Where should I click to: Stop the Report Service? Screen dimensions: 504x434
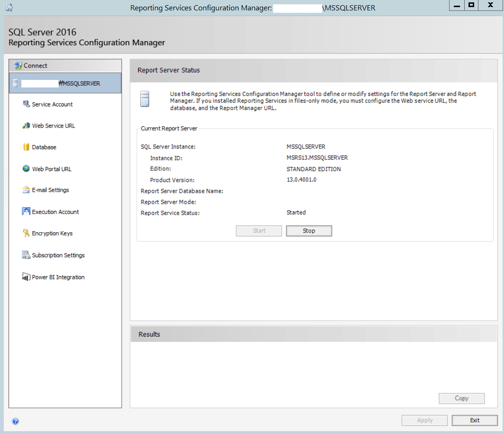pyautogui.click(x=309, y=231)
